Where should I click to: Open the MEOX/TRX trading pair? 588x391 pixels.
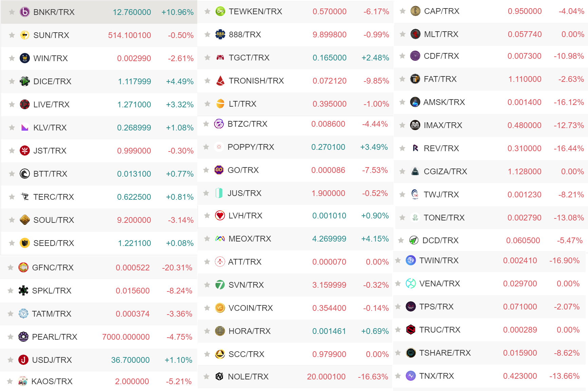point(295,239)
